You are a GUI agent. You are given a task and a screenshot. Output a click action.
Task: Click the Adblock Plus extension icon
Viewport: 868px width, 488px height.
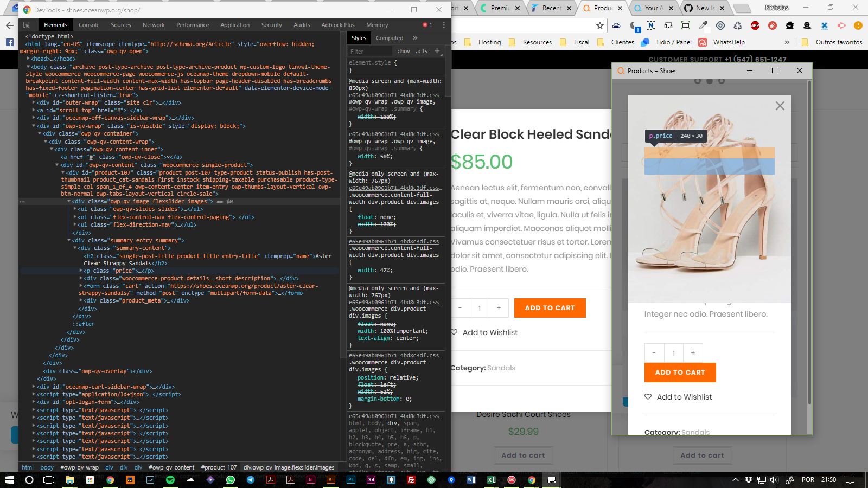[755, 25]
